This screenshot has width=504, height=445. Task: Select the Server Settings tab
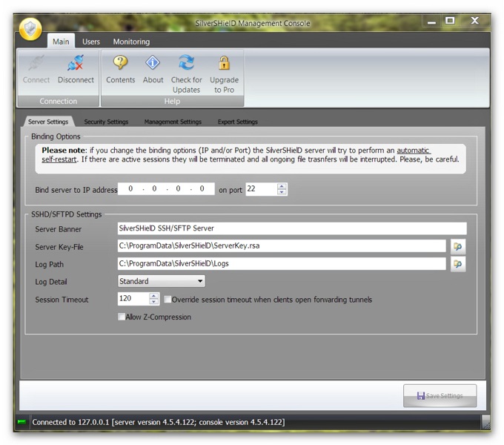48,122
